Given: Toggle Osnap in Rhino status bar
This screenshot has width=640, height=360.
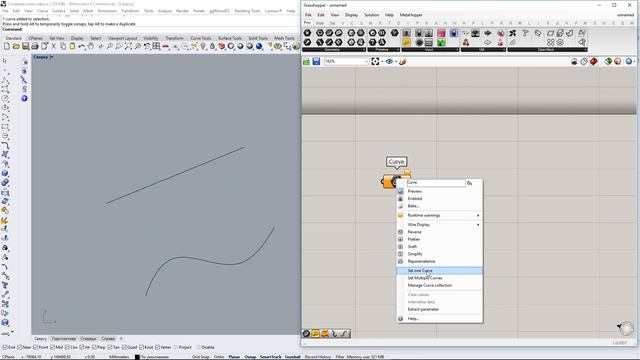Looking at the screenshot, I should pyautogui.click(x=250, y=357).
